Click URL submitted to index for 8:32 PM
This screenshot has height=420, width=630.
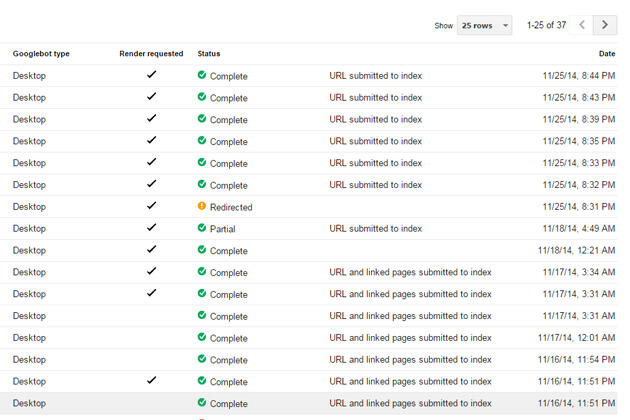(x=376, y=185)
